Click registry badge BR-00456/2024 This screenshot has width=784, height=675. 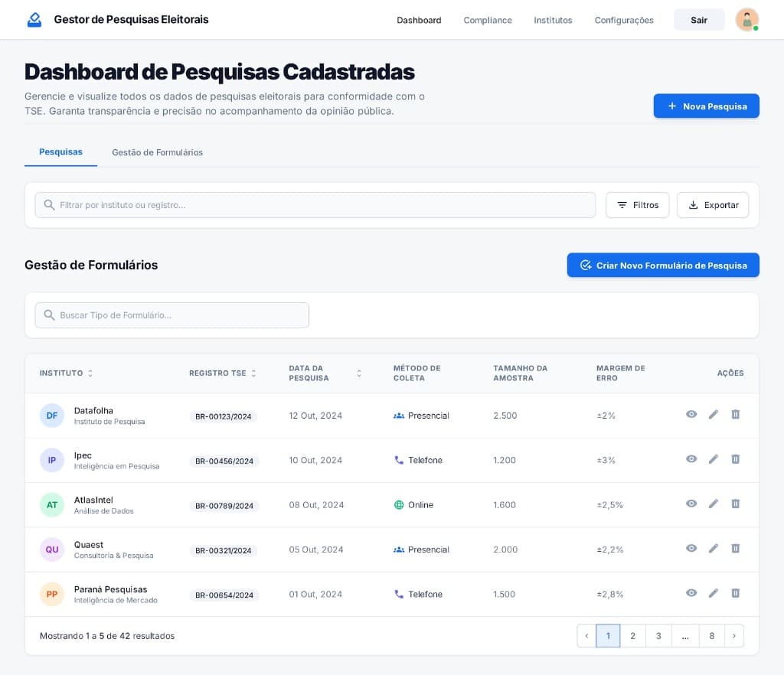pos(224,461)
